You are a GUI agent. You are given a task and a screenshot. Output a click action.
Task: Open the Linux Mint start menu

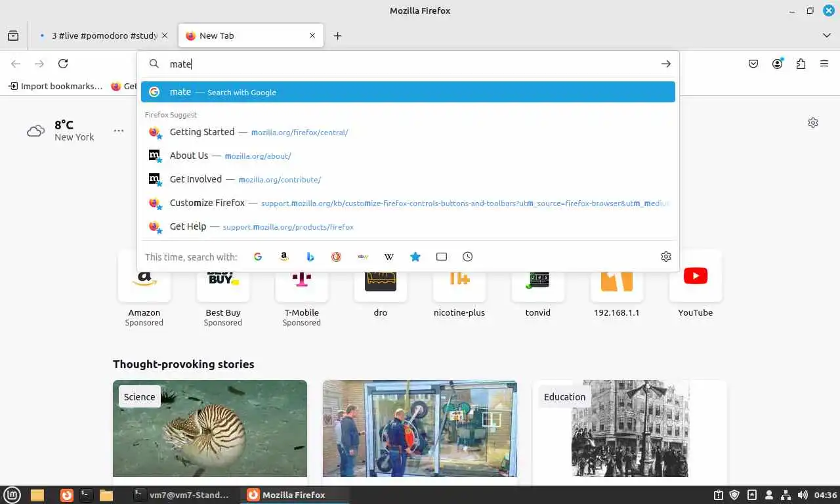12,495
